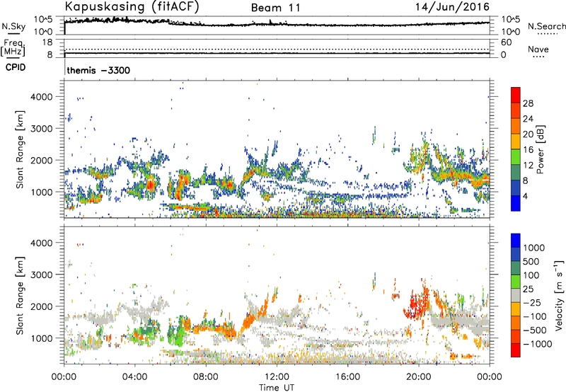
Task: Select the 3000 tick in the power panel
Action: pyautogui.click(x=41, y=129)
